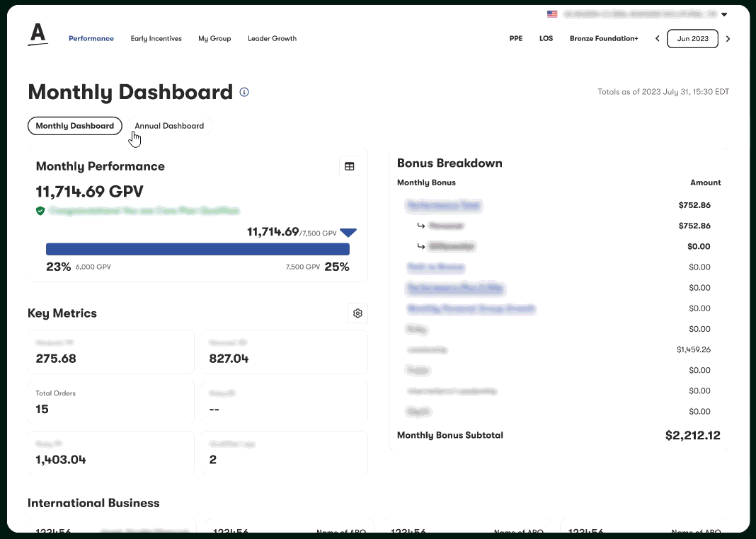Open the Leader Growth section
The image size is (756, 539).
click(x=272, y=39)
